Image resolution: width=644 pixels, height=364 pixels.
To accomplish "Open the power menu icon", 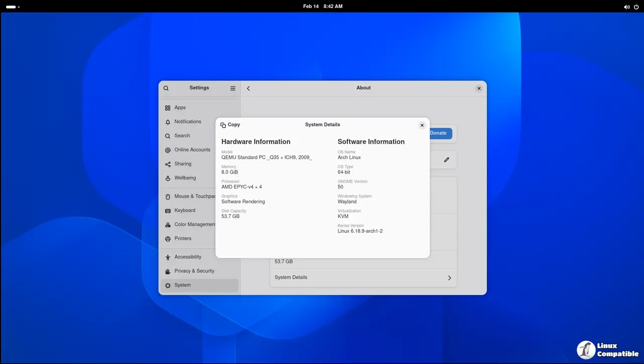I will 636,7.
